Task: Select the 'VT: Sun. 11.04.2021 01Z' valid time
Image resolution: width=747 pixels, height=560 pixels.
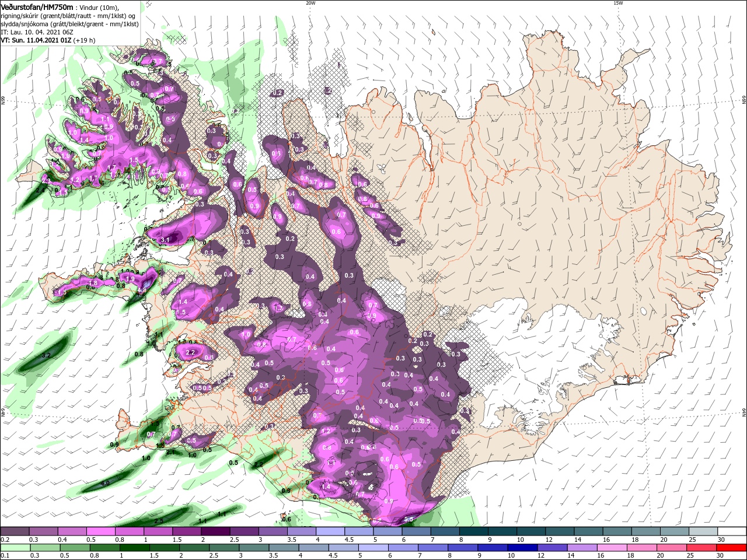Action: point(36,40)
